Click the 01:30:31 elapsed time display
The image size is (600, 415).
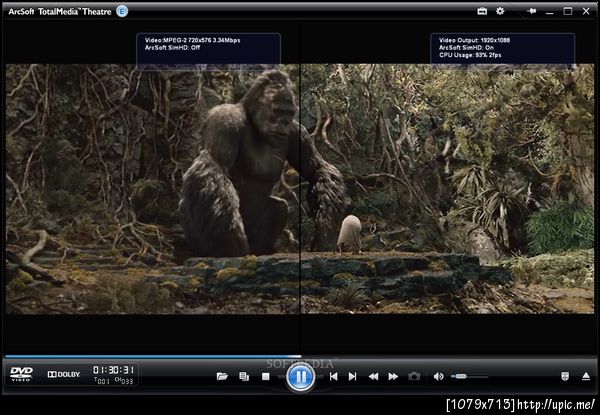(114, 369)
